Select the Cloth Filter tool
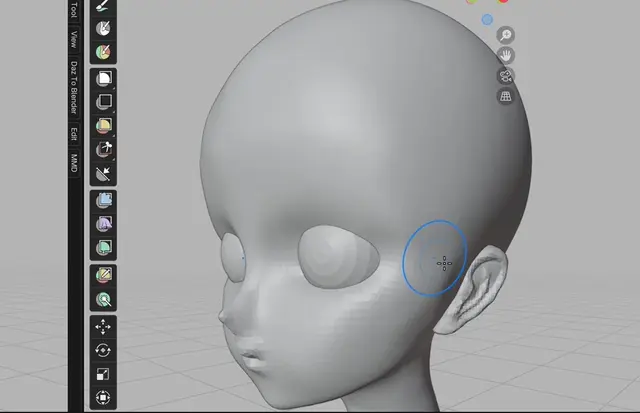Image resolution: width=640 pixels, height=413 pixels. [x=103, y=224]
